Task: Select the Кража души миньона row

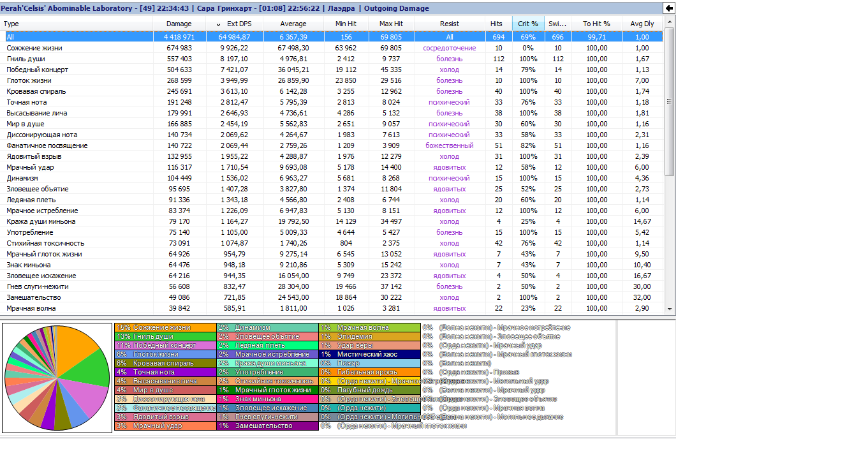Action: pos(332,221)
